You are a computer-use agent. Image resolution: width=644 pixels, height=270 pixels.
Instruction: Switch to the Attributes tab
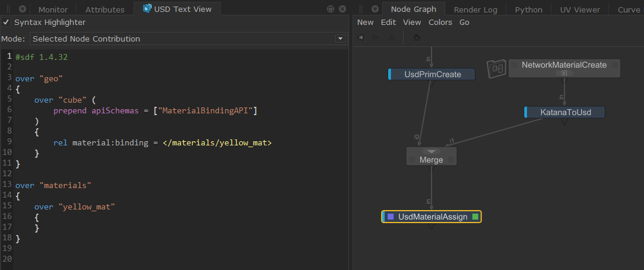104,9
